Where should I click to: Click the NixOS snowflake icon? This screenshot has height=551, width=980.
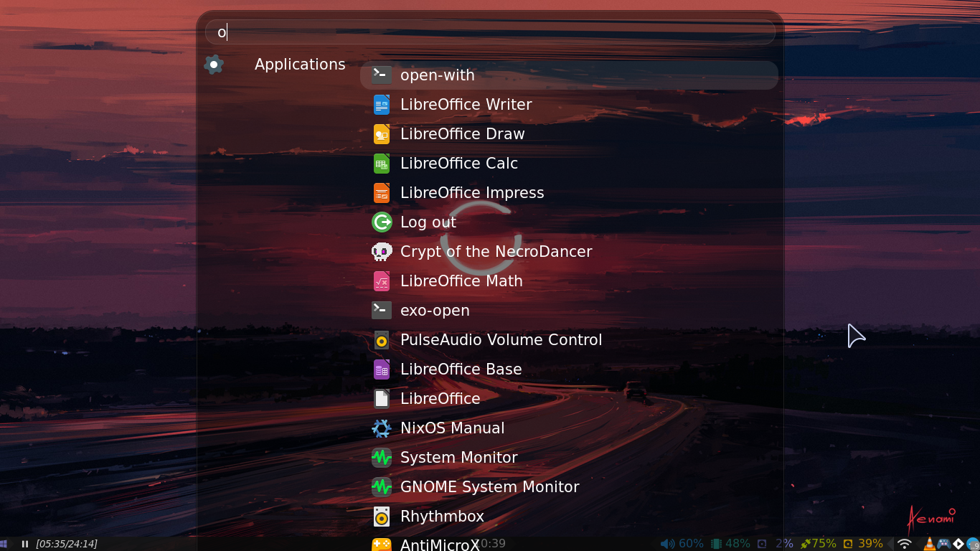click(382, 428)
